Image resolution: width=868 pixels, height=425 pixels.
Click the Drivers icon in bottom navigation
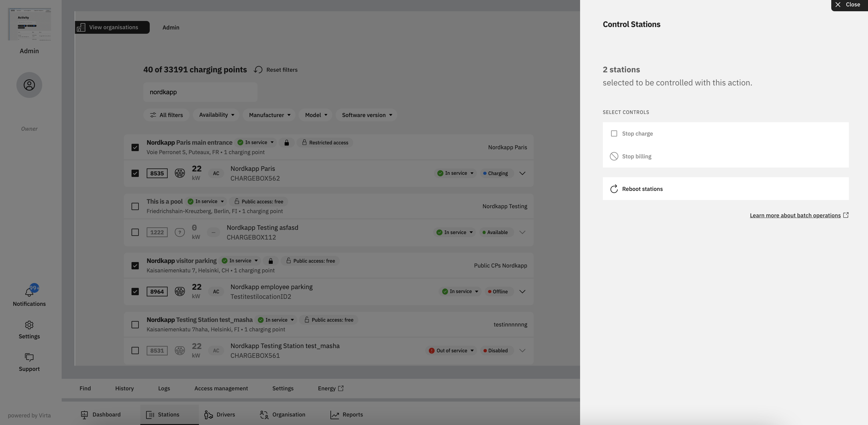(208, 415)
